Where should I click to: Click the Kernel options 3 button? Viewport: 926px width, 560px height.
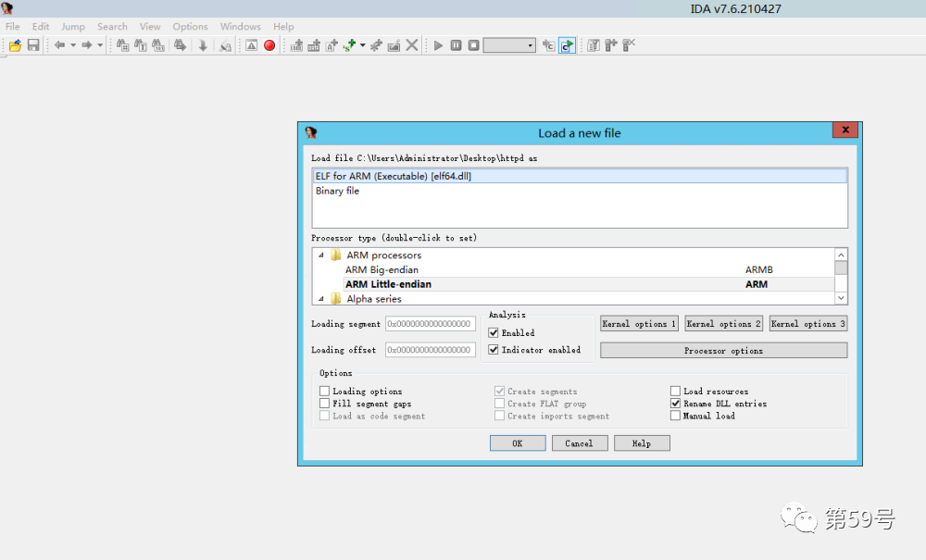pyautogui.click(x=807, y=323)
